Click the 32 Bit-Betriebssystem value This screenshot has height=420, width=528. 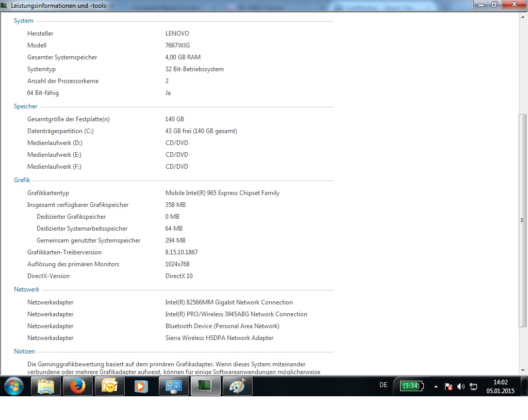click(194, 69)
